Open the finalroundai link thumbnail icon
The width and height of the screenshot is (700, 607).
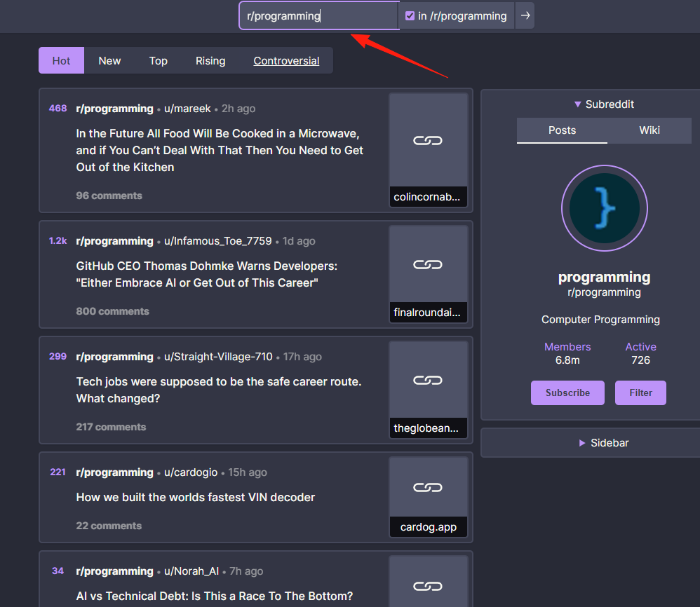(x=428, y=264)
